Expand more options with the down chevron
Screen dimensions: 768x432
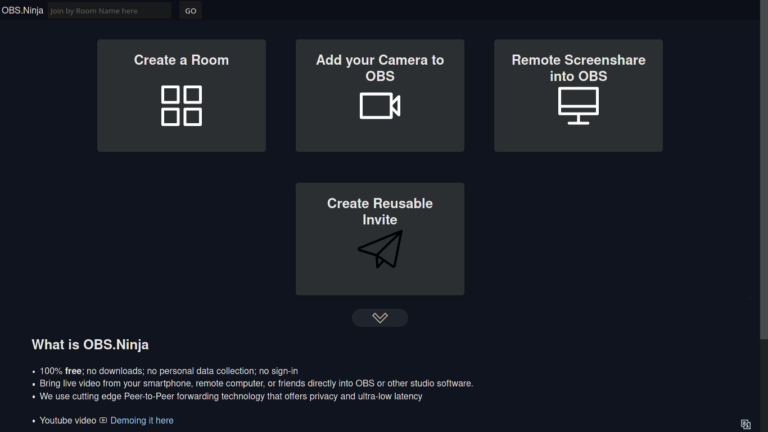point(380,318)
